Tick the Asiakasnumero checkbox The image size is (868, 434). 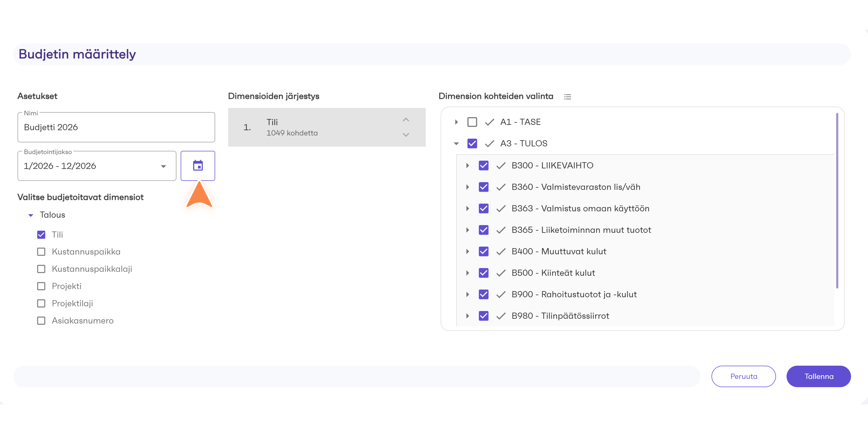[41, 321]
